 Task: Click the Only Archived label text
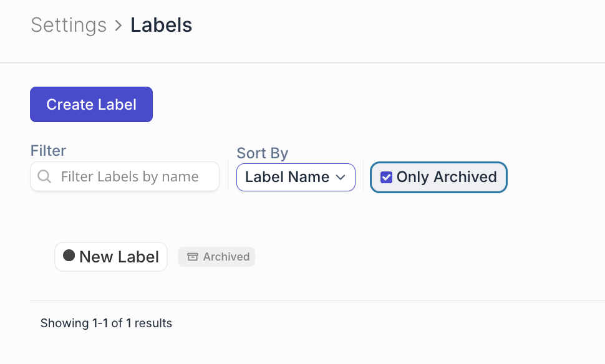447,177
